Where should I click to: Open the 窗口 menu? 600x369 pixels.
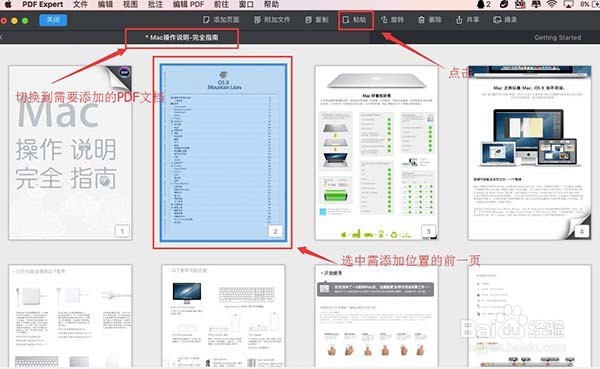click(x=246, y=4)
